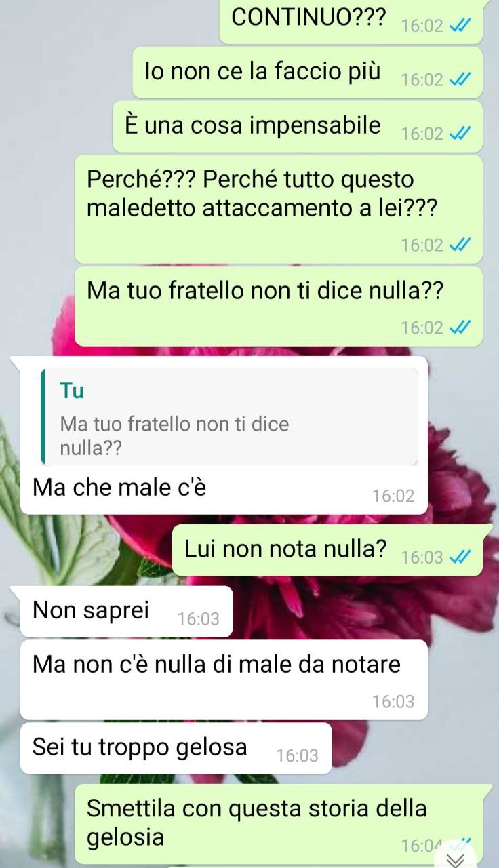
Task: Select 'Smettila con questa storia della gelosia' message
Action: 283,824
